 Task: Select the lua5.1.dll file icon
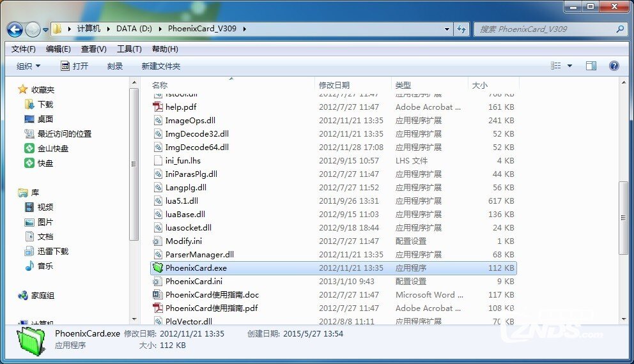point(158,201)
